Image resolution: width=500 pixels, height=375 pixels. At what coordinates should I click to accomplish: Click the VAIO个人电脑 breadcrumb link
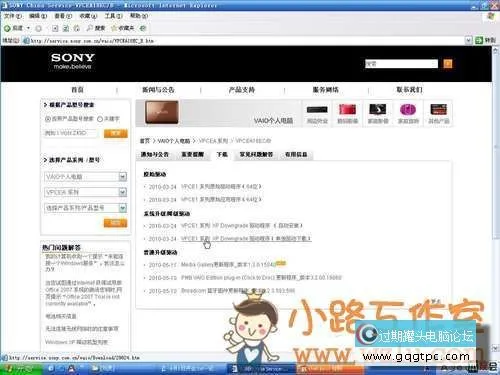(x=173, y=141)
